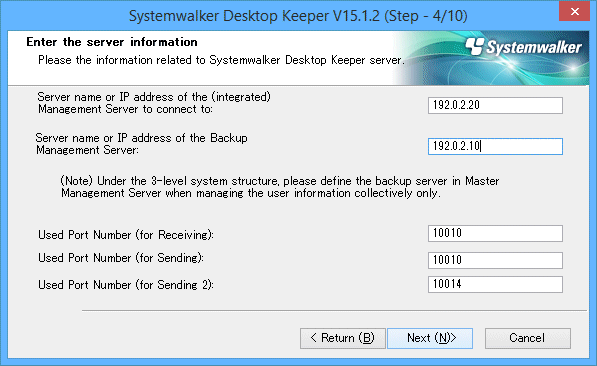597x366 pixels.
Task: Click the 'Used Port Number (for Sending):' label
Action: [121, 258]
